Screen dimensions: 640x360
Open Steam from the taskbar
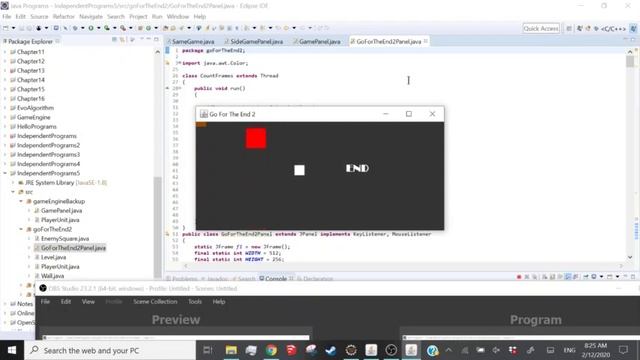point(331,350)
